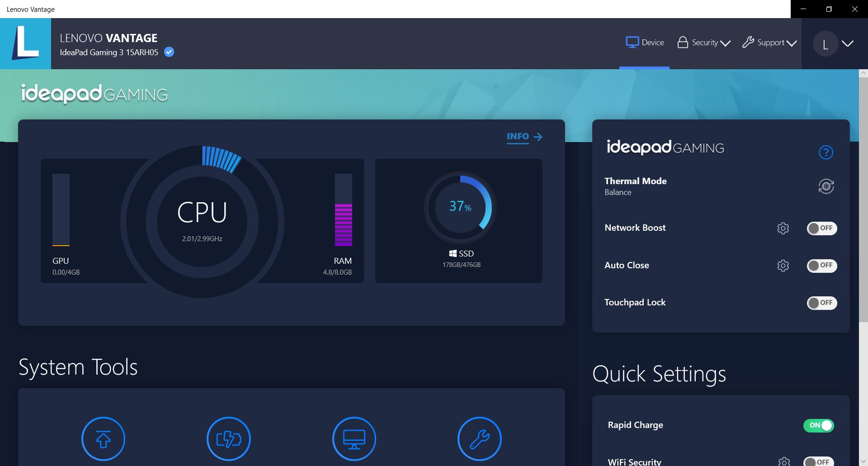The width and height of the screenshot is (868, 466).
Task: Click the vertical scrollbar down arrow
Action: (863, 461)
